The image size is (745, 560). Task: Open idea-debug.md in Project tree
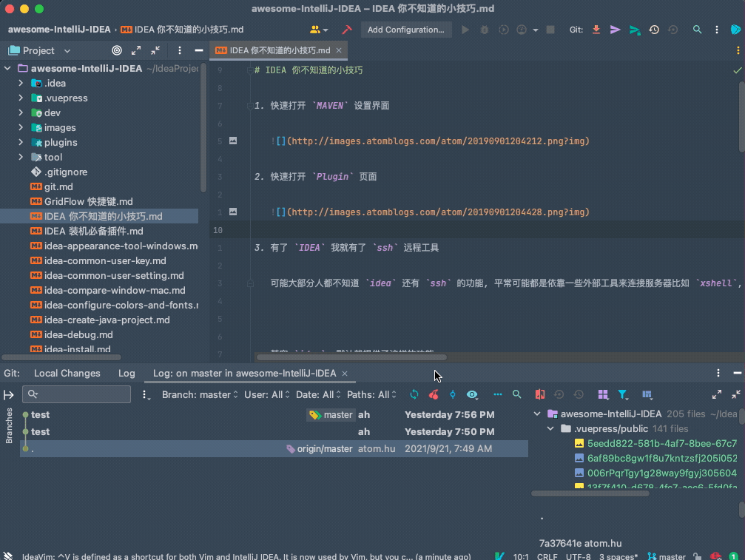(78, 335)
